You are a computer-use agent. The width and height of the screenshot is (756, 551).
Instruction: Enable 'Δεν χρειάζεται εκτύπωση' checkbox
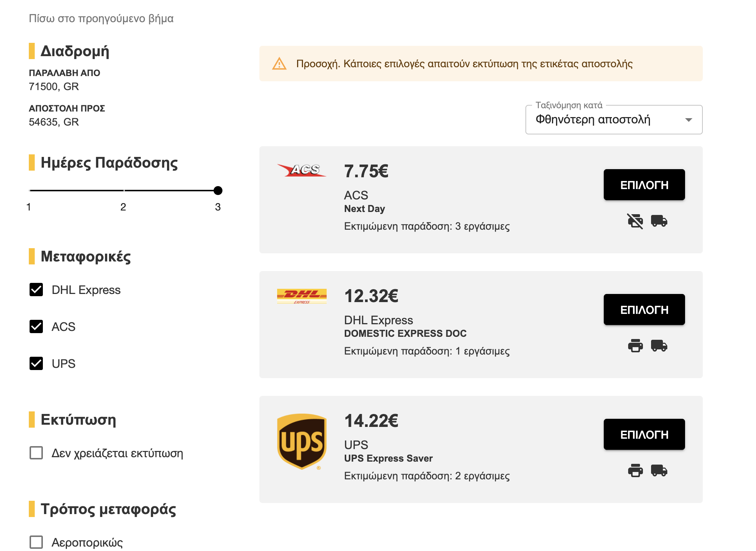click(36, 453)
